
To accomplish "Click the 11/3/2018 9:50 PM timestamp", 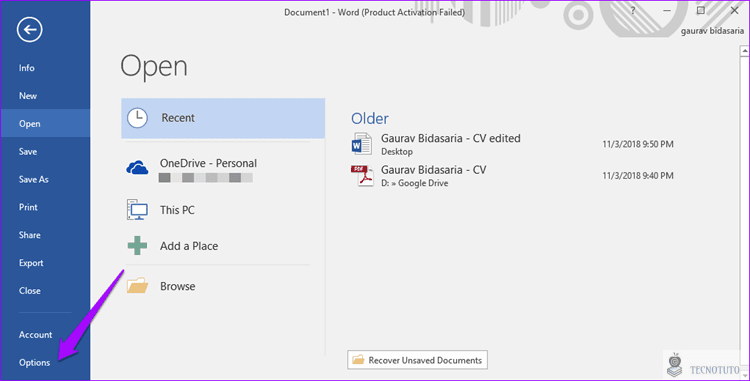I will [x=638, y=144].
